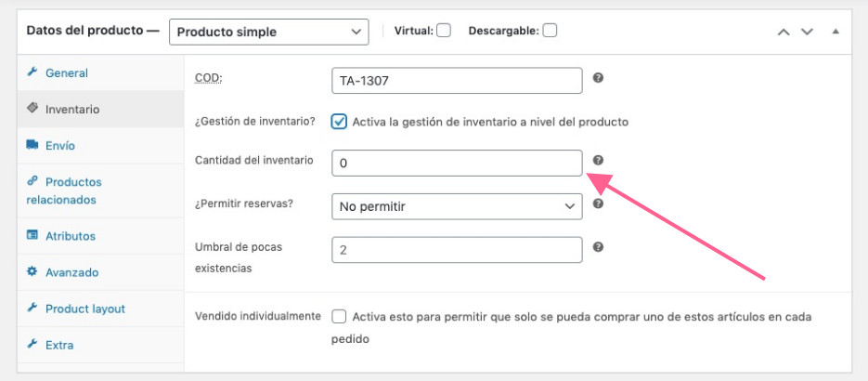Click the Cantidad del inventario input field
Viewport: 868px width, 381px height.
click(x=458, y=164)
